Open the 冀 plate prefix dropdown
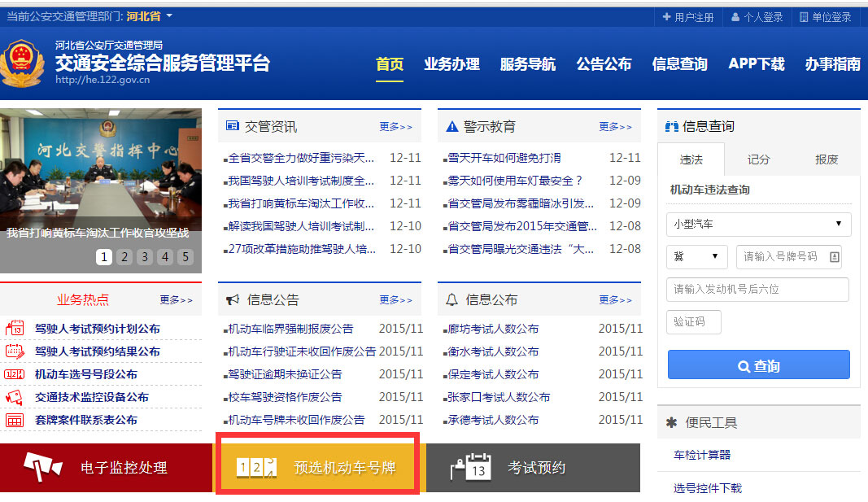The height and width of the screenshot is (502, 868). tap(697, 257)
